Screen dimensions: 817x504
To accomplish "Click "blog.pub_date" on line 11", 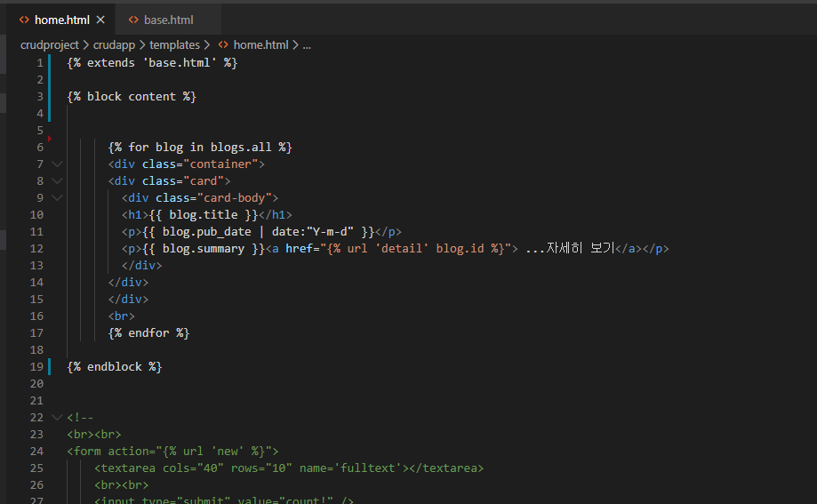I will tap(206, 231).
